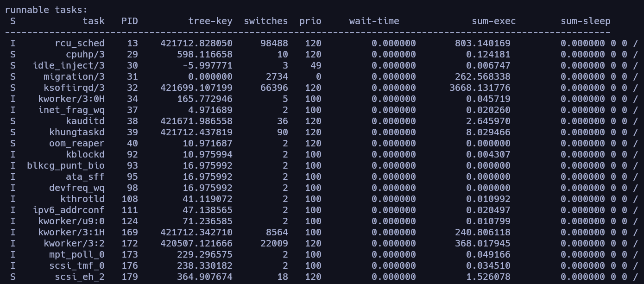Click the prio value 49
The image size is (644, 284).
[316, 65]
